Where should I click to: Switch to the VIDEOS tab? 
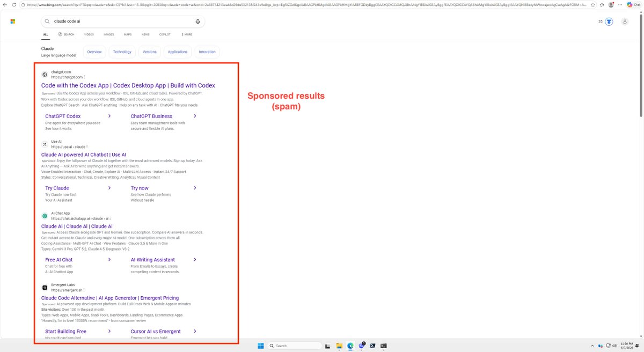(x=89, y=34)
